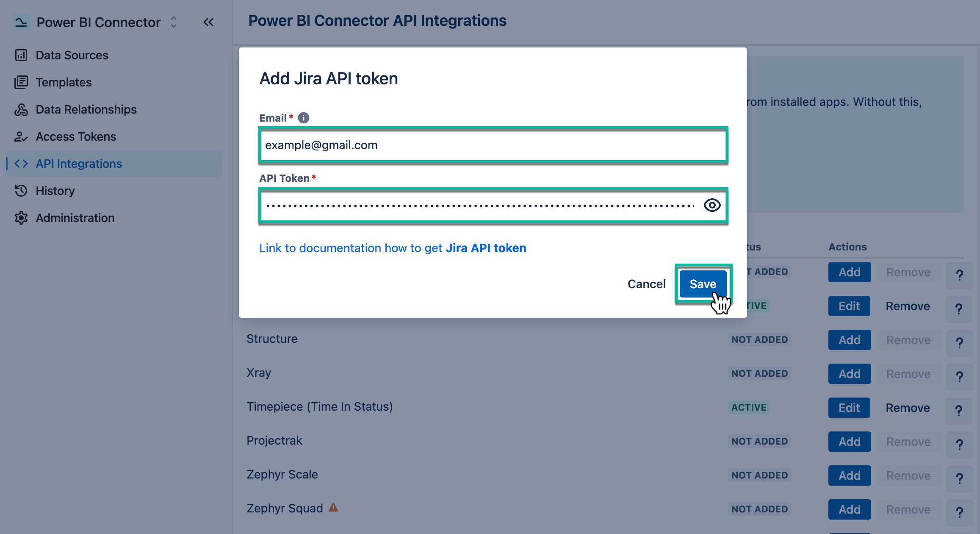Collapse the sidebar with double-chevron
The width and height of the screenshot is (980, 534).
coord(208,22)
